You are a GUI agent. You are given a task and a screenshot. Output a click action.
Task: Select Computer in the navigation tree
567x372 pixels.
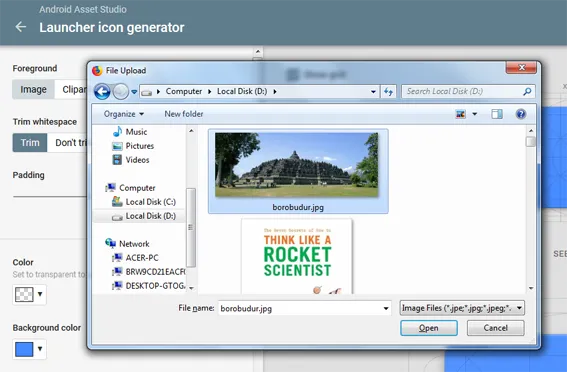tap(137, 188)
